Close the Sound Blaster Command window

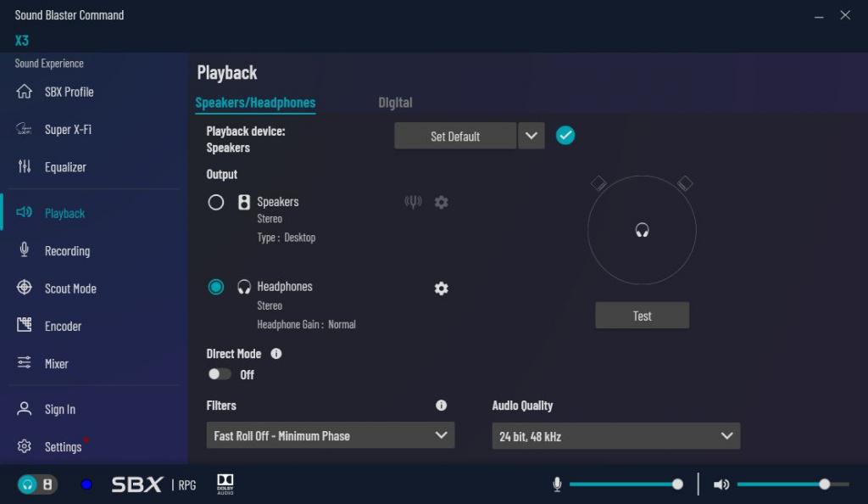(845, 15)
